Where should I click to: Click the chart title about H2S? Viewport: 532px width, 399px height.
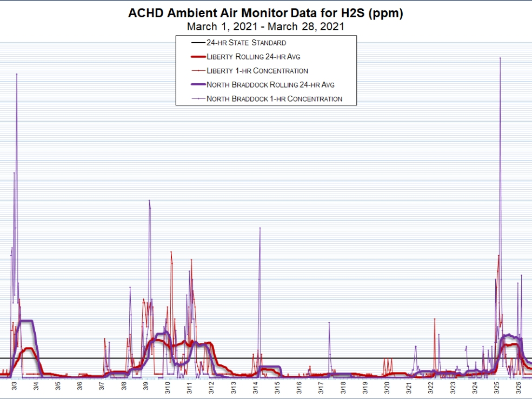point(265,13)
